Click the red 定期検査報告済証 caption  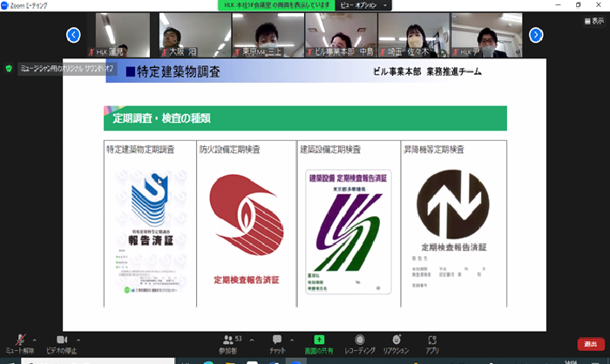(247, 280)
